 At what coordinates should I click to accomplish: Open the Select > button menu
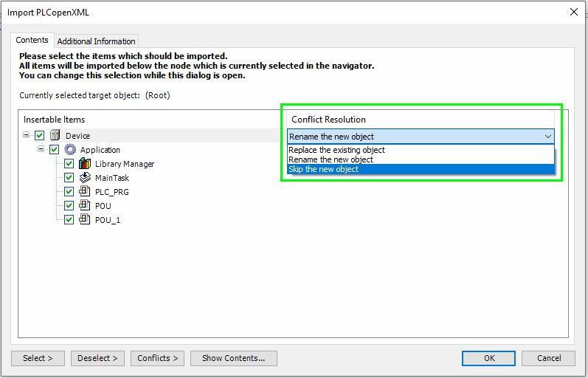38,358
